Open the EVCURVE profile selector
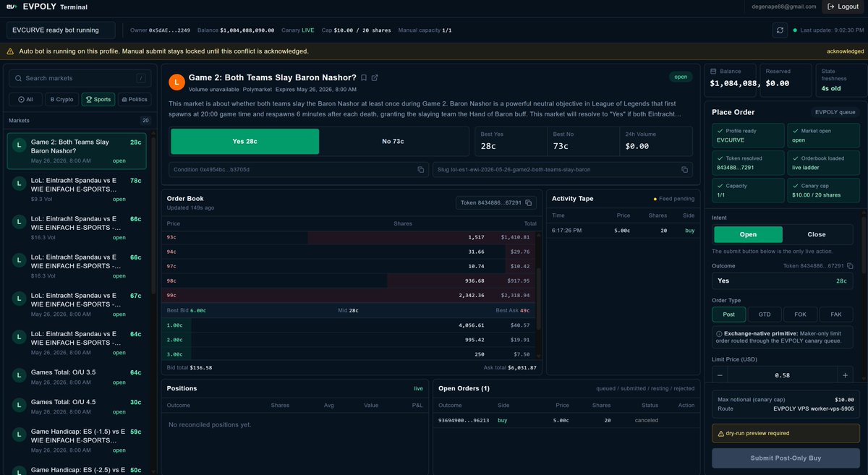Image resolution: width=868 pixels, height=475 pixels. click(61, 30)
